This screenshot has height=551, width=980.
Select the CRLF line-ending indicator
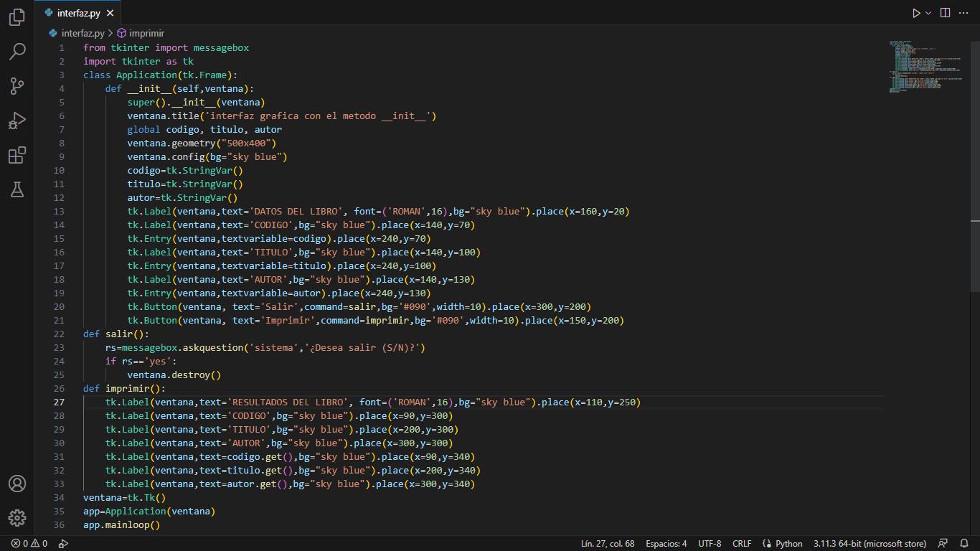pos(742,543)
